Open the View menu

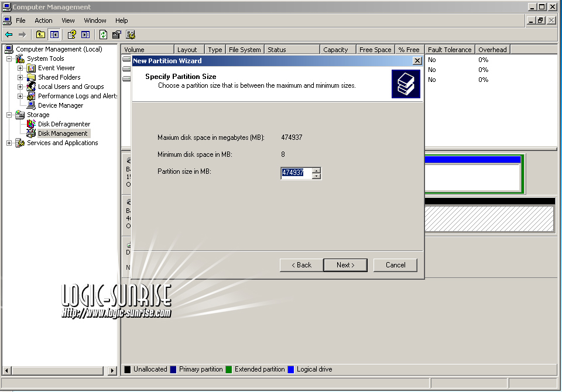(x=68, y=20)
